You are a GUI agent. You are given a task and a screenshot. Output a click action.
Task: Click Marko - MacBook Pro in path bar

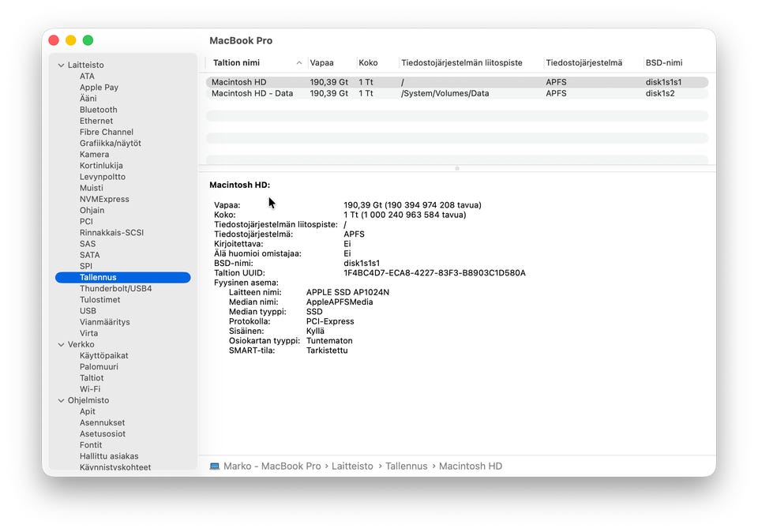(272, 466)
